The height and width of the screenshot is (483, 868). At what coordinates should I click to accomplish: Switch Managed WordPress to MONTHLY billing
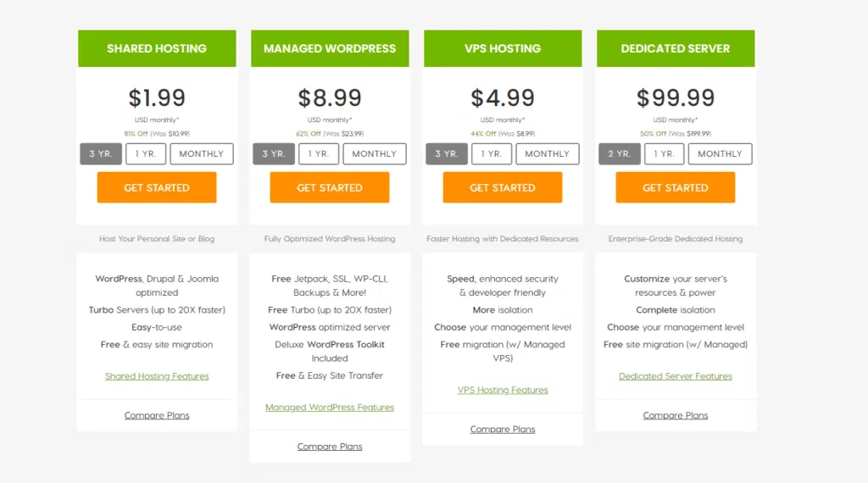tap(374, 154)
